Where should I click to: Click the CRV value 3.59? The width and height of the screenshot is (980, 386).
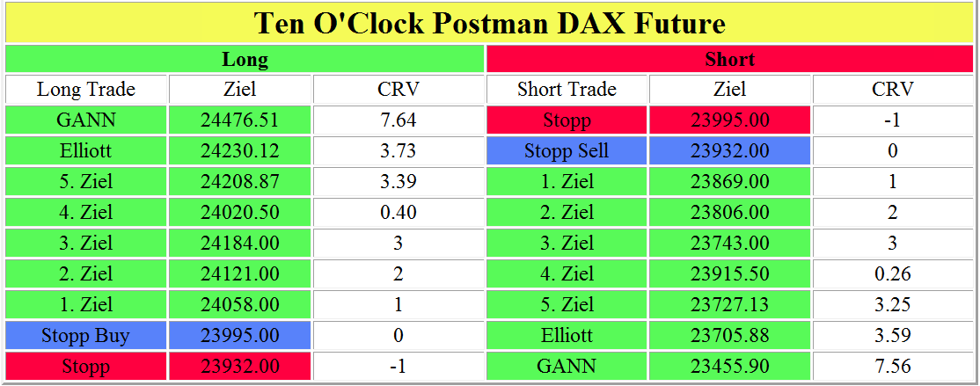[892, 336]
